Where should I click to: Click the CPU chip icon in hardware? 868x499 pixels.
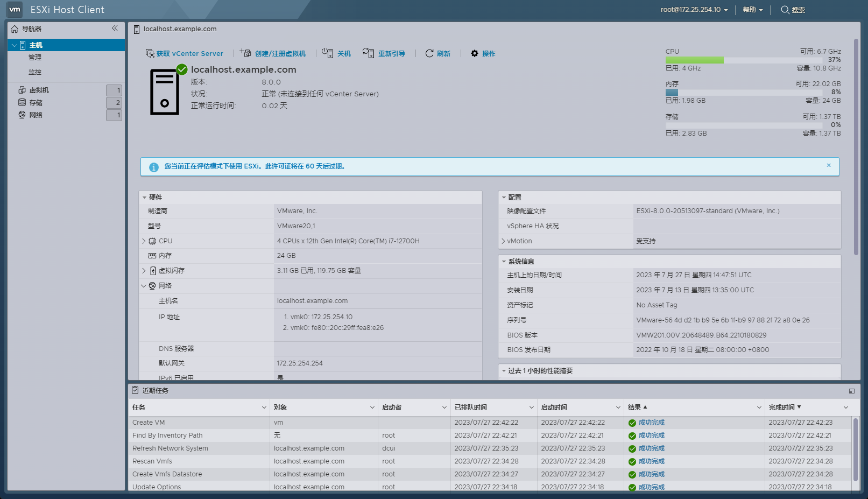tap(152, 241)
